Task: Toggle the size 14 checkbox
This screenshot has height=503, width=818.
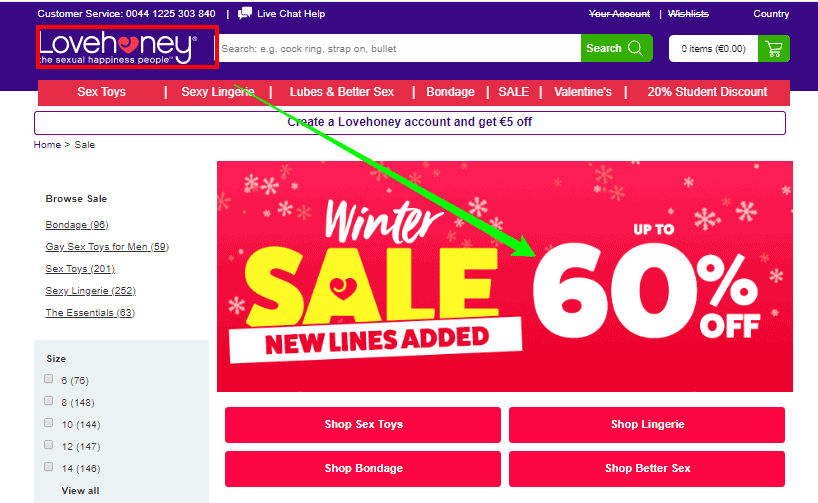Action: click(x=49, y=466)
